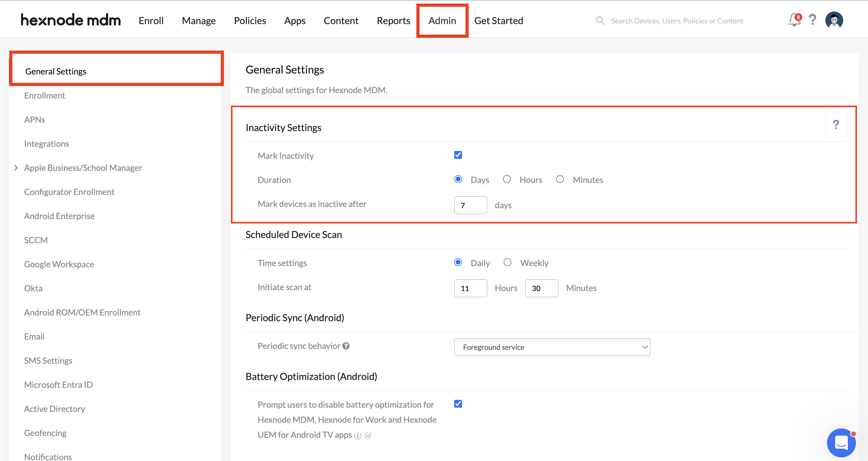Open Integrations in sidebar
This screenshot has height=461, width=868.
pos(46,143)
